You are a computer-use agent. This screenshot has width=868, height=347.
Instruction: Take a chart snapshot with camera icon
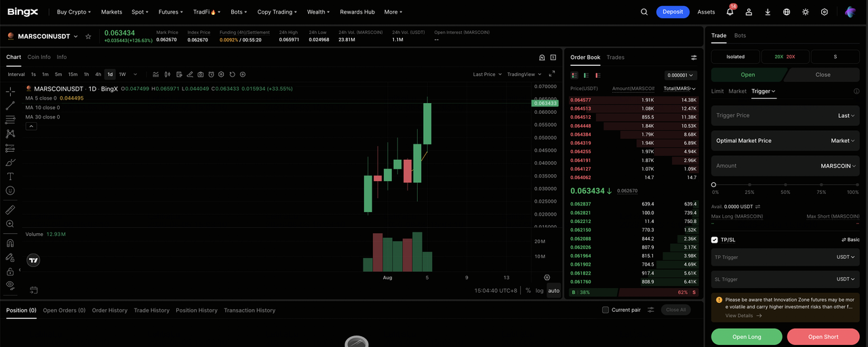(201, 74)
